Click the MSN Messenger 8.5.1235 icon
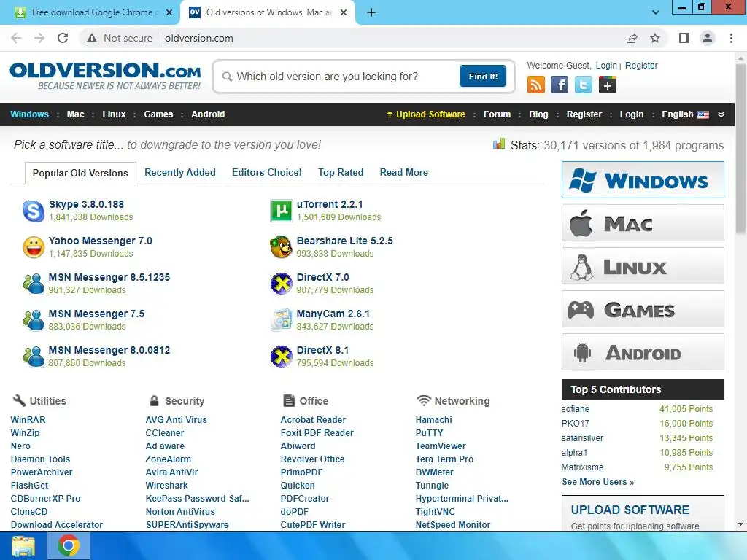This screenshot has width=747, height=560. tap(34, 284)
